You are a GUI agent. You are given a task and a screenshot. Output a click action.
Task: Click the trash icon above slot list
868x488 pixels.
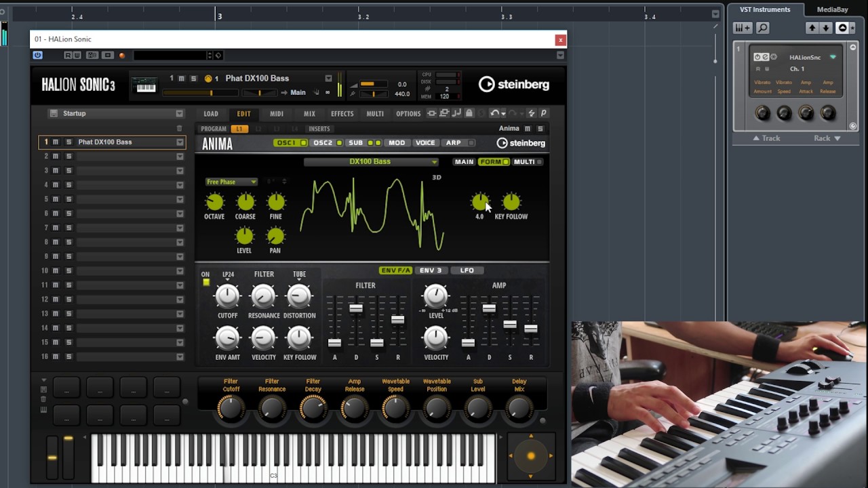pos(179,128)
